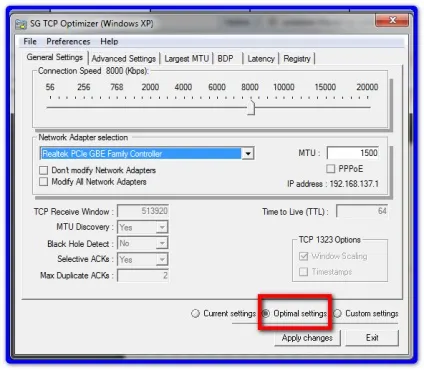Click the 4000 speed label

[183, 87]
